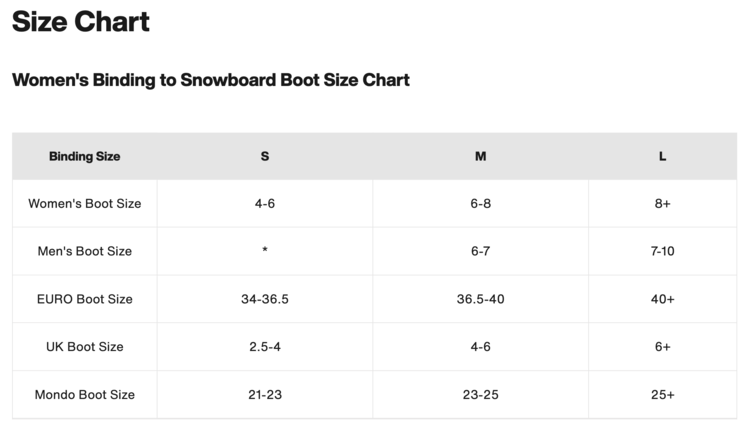Viewport: 750px width, 437px height.
Task: Click the 36.5-40 EURO size cell
Action: click(480, 299)
